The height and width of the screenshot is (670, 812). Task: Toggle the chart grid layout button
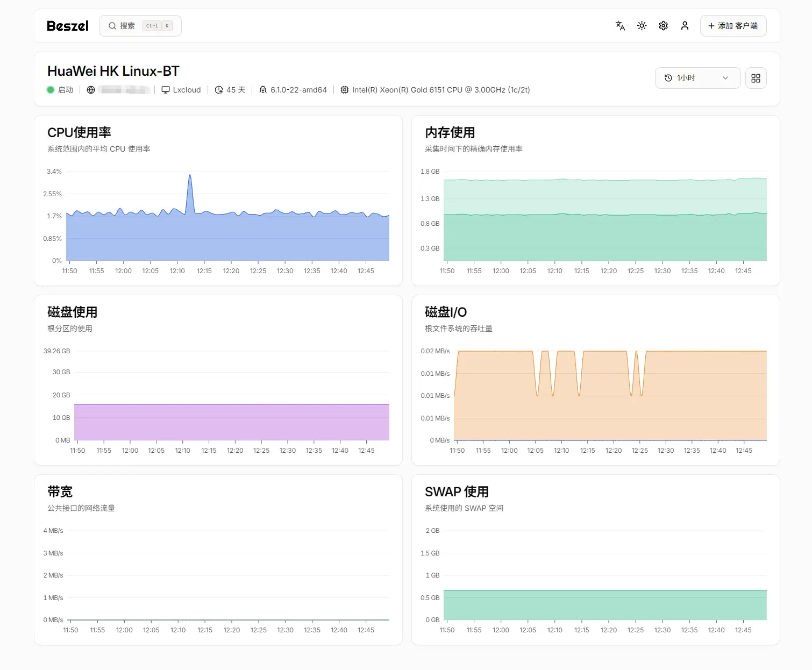click(756, 78)
